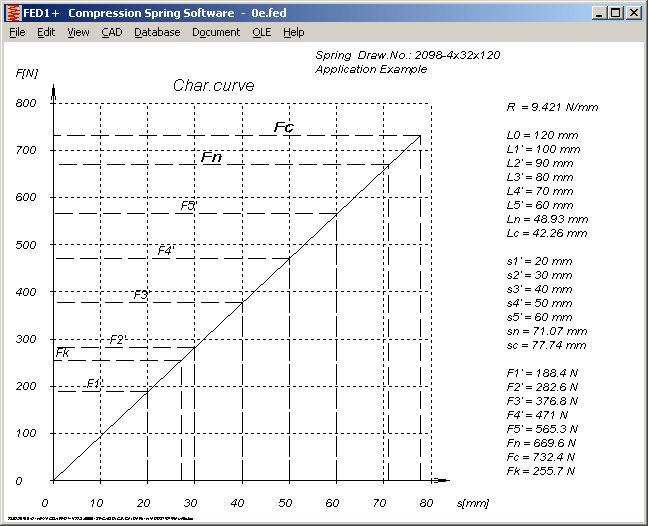Open the Document menu
648x526 pixels.
216,32
